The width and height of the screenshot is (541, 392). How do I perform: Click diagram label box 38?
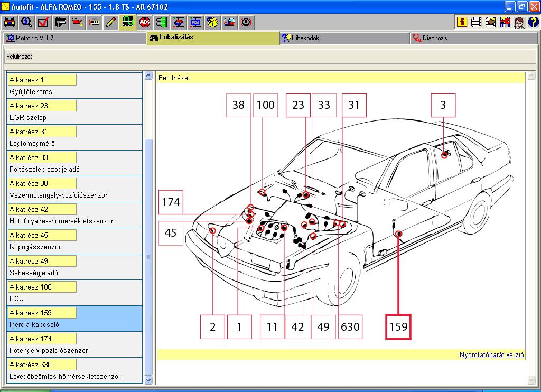tap(238, 105)
